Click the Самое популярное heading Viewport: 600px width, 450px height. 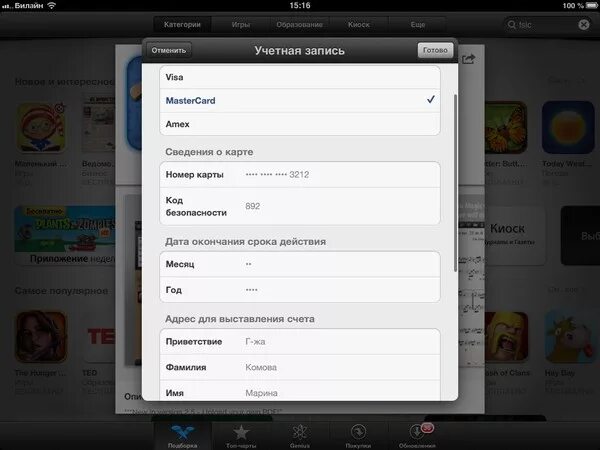click(61, 291)
